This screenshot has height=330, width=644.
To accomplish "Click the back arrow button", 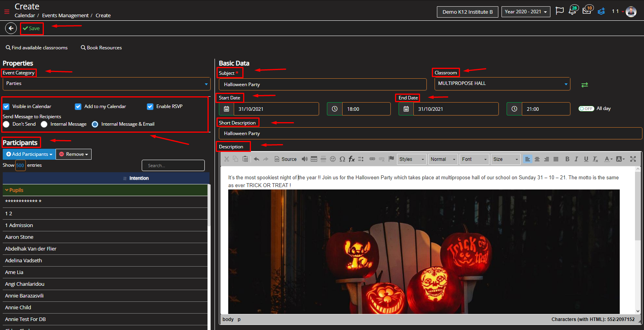I will point(11,28).
